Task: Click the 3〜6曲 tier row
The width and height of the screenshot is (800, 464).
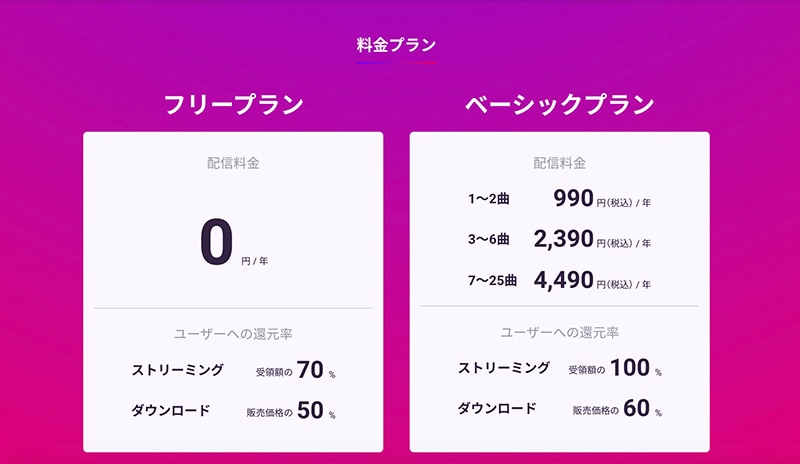Action: 489,240
